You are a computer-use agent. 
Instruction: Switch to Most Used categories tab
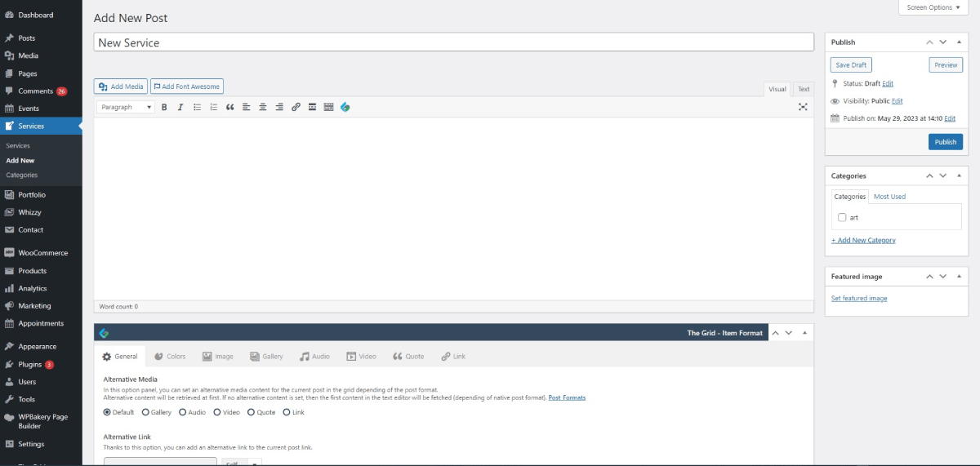pyautogui.click(x=889, y=197)
